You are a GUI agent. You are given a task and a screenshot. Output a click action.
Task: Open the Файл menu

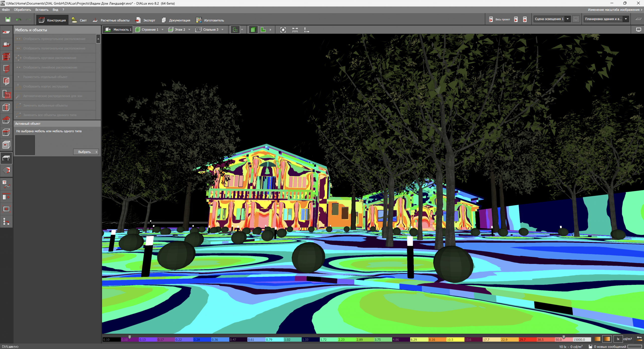[6, 10]
